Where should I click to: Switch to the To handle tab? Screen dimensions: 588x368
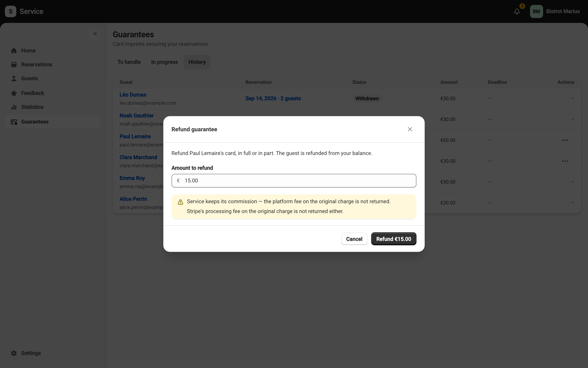[x=129, y=62]
